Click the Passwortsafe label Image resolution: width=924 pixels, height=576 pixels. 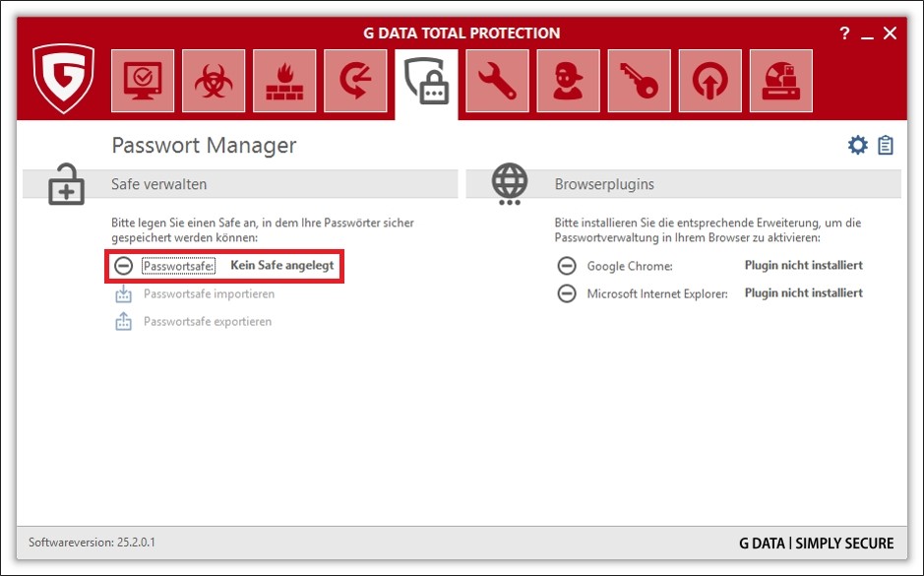[178, 266]
